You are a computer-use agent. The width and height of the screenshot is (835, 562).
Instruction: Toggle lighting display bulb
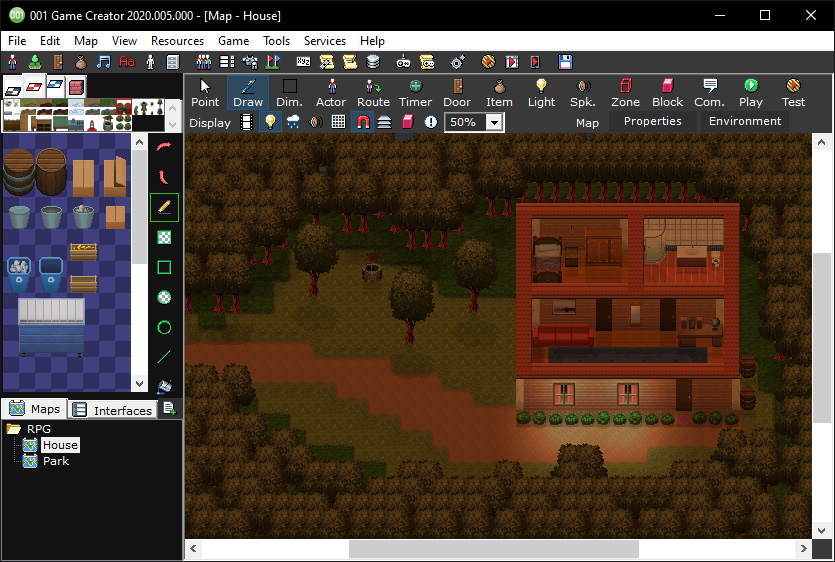[270, 123]
